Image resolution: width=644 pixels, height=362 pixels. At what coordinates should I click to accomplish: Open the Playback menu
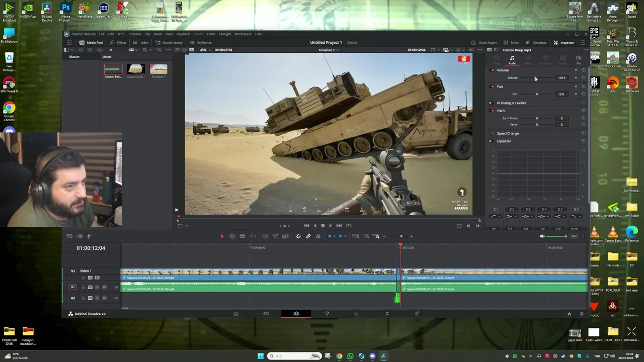tap(183, 34)
